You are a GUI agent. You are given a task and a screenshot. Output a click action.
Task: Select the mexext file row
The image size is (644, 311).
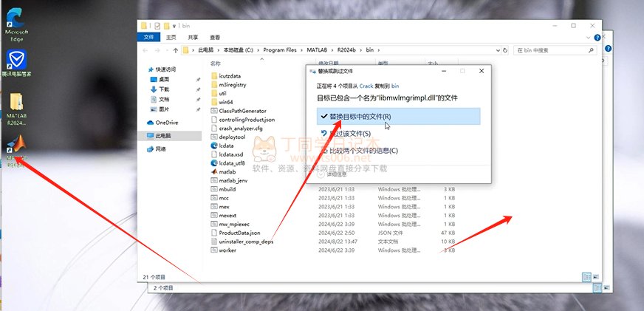[x=332, y=215]
